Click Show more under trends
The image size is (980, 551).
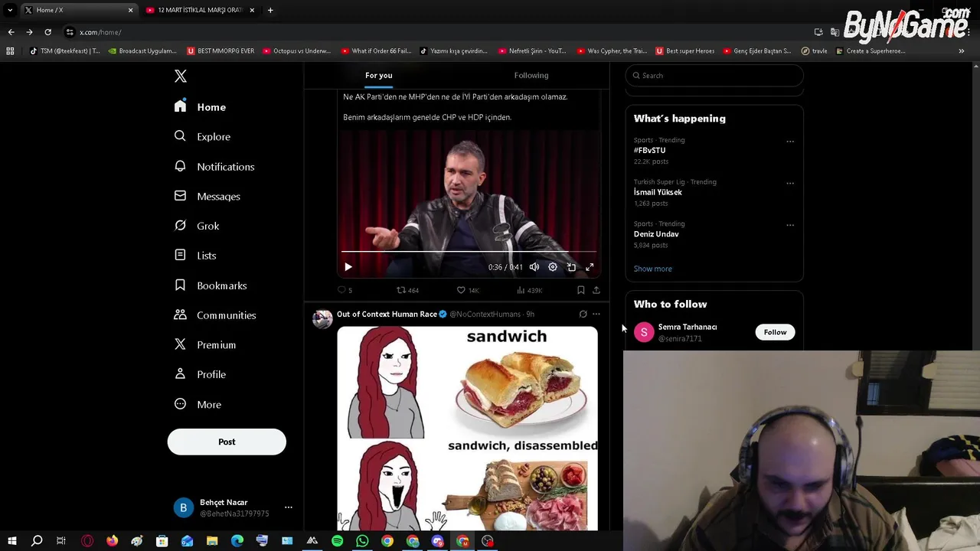653,269
